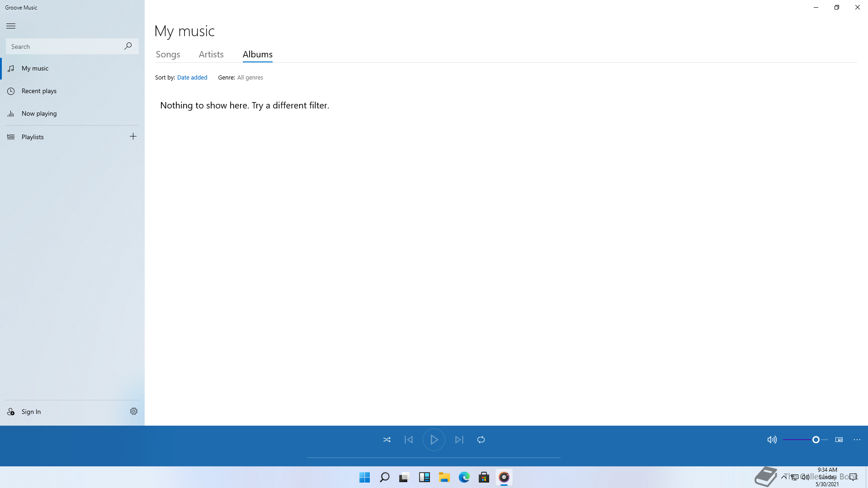Open more options ellipsis in player bar
868x488 pixels.
857,440
